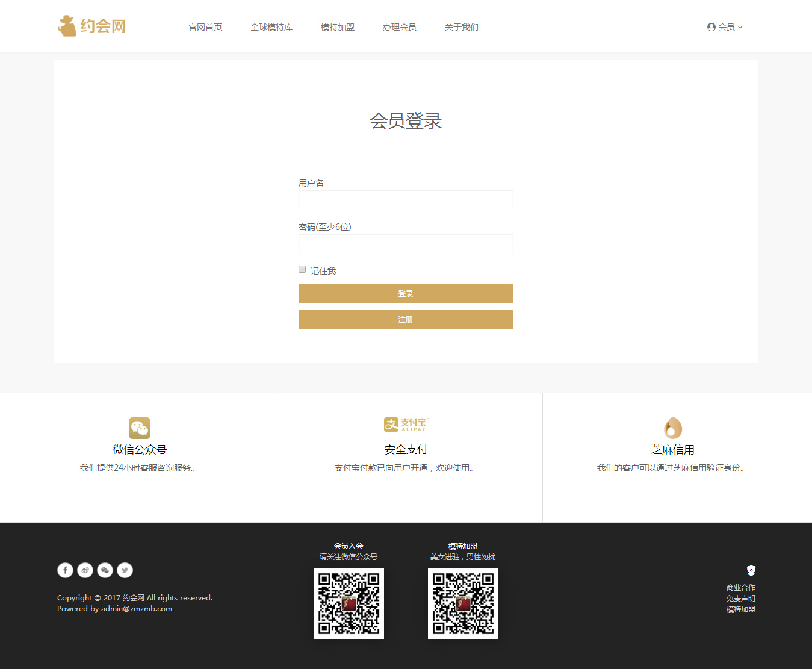Select 办理会员 in the top navigation

[399, 27]
